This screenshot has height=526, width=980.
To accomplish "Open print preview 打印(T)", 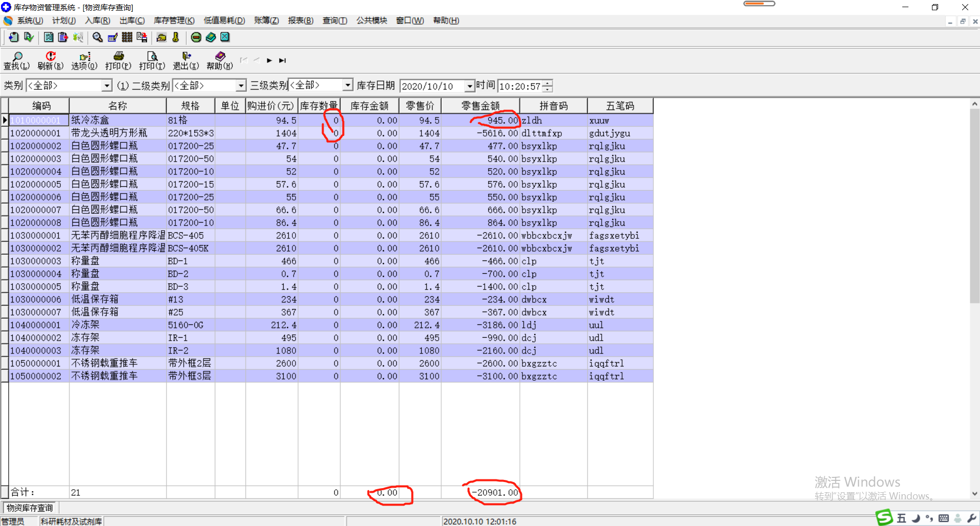I will pos(152,60).
